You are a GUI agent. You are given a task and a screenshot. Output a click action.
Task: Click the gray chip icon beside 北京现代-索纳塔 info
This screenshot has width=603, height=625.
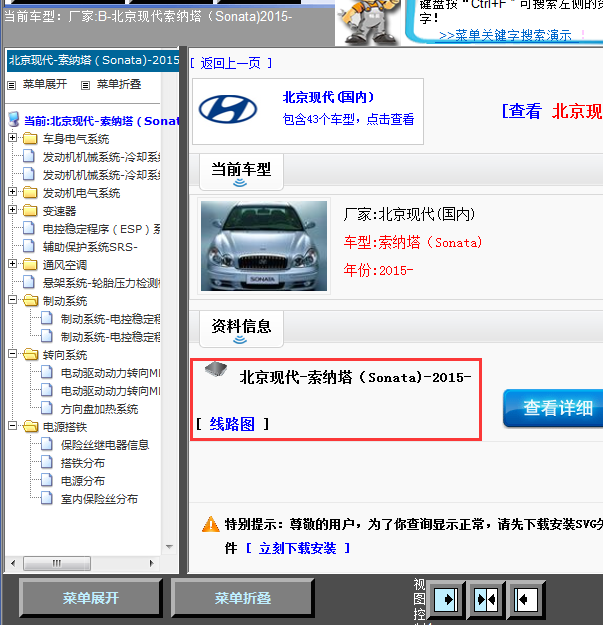216,369
